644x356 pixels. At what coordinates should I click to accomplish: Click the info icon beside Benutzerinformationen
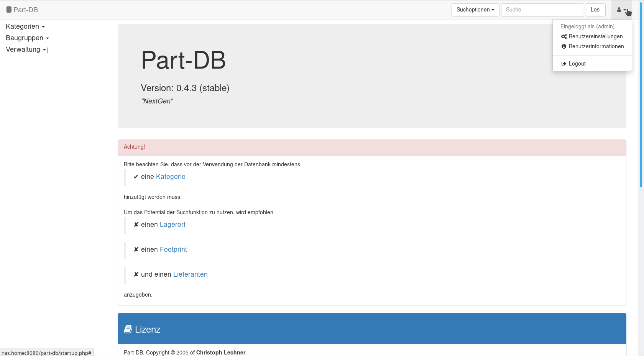564,46
